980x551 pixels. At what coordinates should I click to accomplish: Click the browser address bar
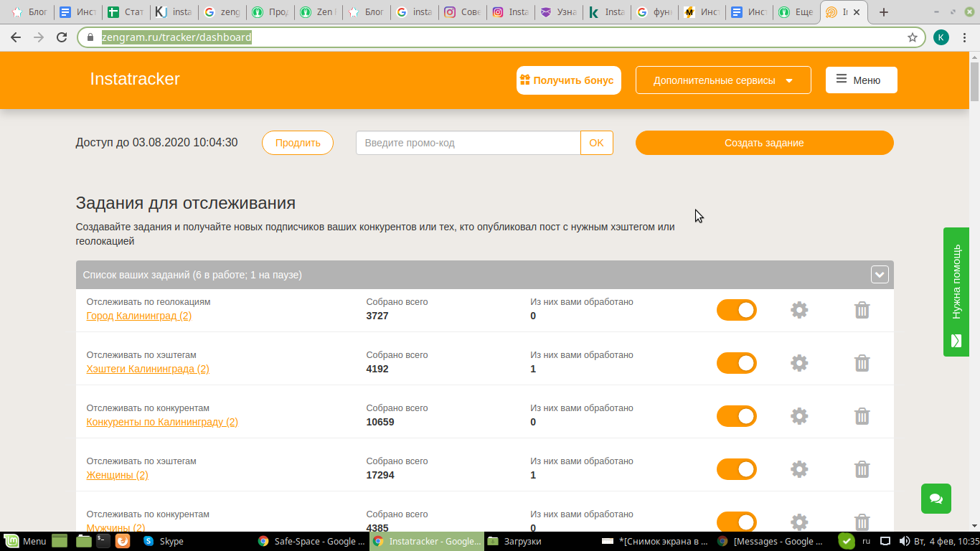coord(502,37)
